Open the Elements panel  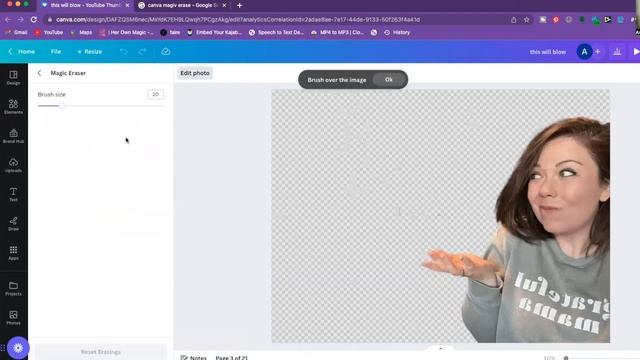[x=13, y=107]
